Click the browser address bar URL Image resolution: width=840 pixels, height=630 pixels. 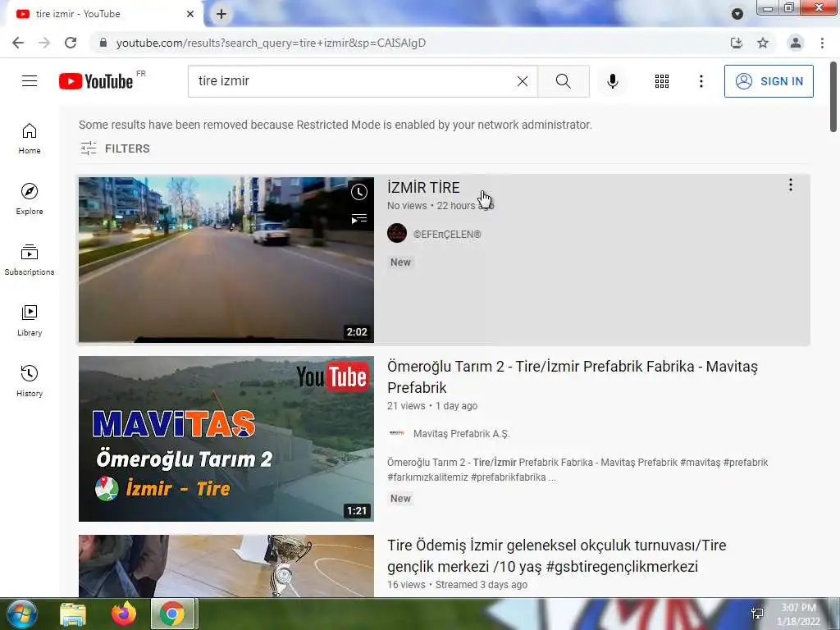coord(271,43)
